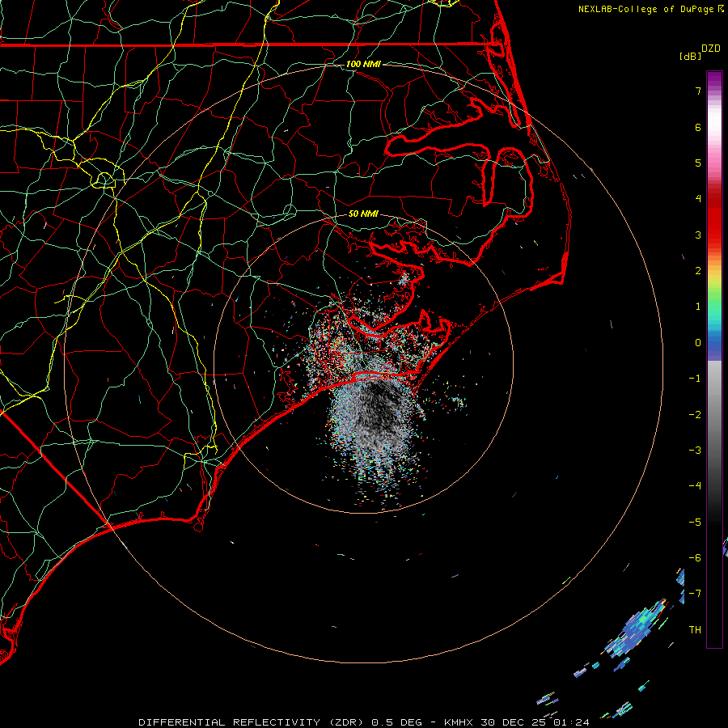728x728 pixels.
Task: Click the 6 value on the color scale
Action: [698, 127]
